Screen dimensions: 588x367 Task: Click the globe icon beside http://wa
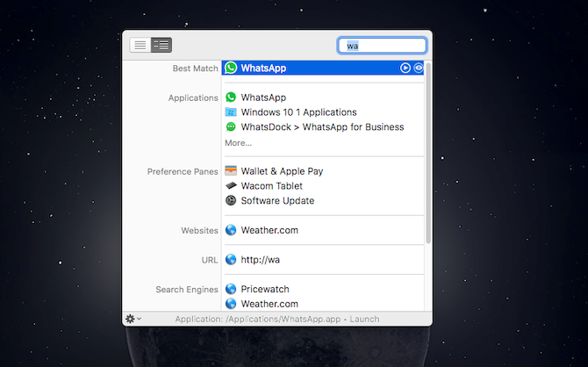[231, 259]
